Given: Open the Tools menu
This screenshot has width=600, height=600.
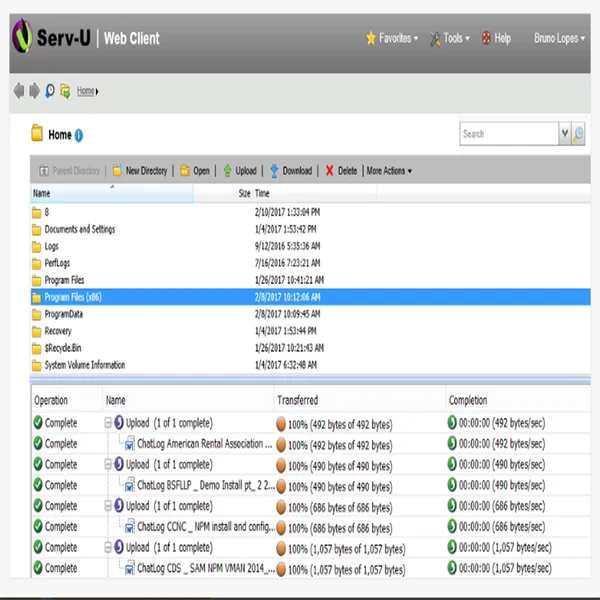Looking at the screenshot, I should [x=450, y=38].
